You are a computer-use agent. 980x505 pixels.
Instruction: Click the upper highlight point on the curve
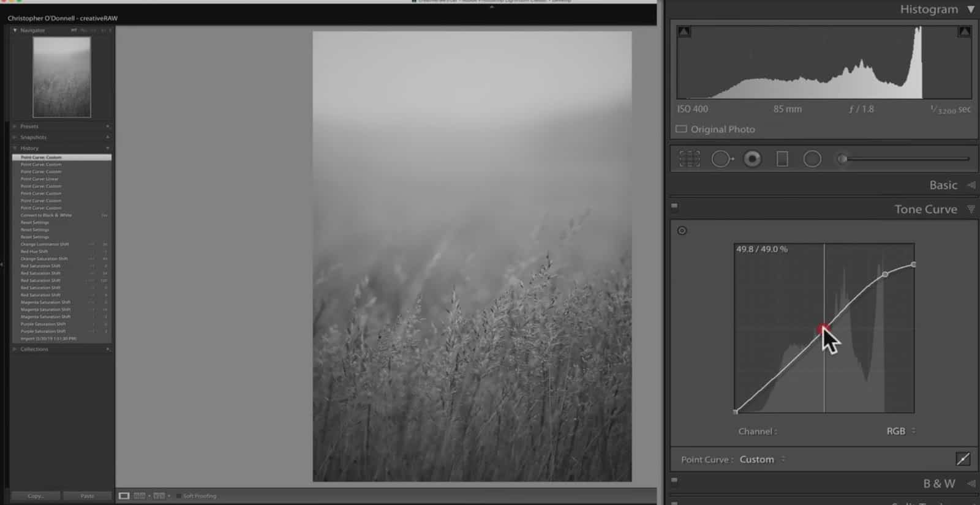coord(885,274)
